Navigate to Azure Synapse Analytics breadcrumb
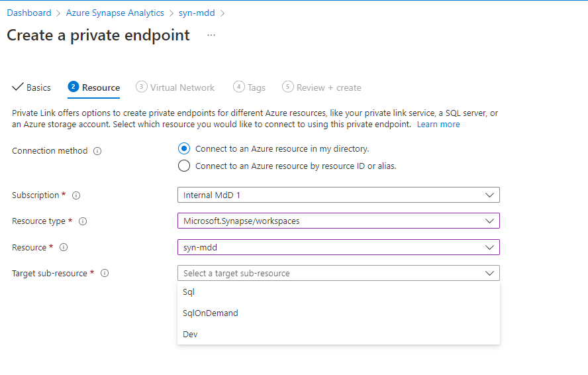The height and width of the screenshot is (375, 588). pos(115,13)
